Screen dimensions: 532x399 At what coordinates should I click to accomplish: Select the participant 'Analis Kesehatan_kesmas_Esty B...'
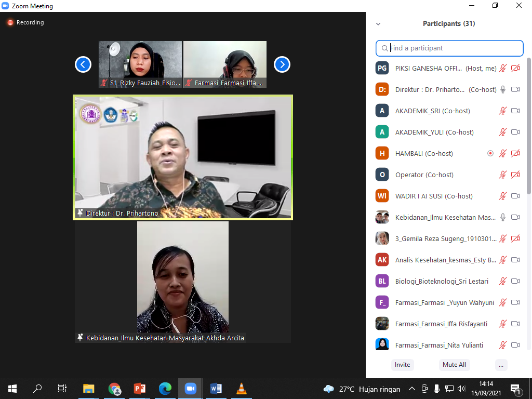pyautogui.click(x=448, y=260)
